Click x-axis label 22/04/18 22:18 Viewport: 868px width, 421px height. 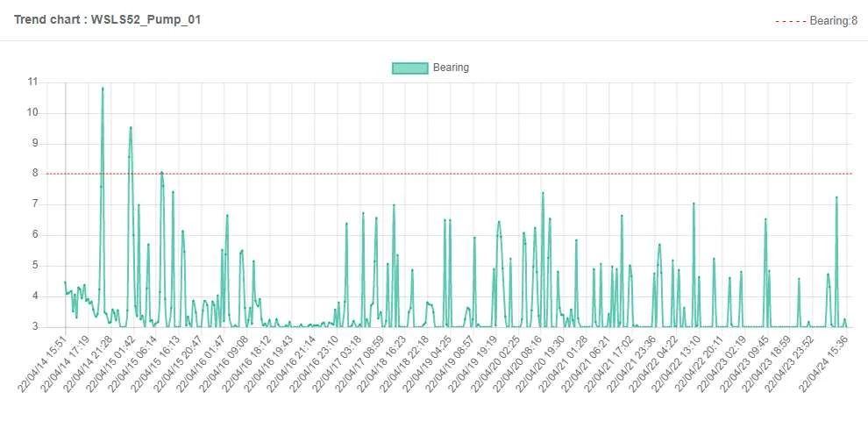tap(405, 363)
